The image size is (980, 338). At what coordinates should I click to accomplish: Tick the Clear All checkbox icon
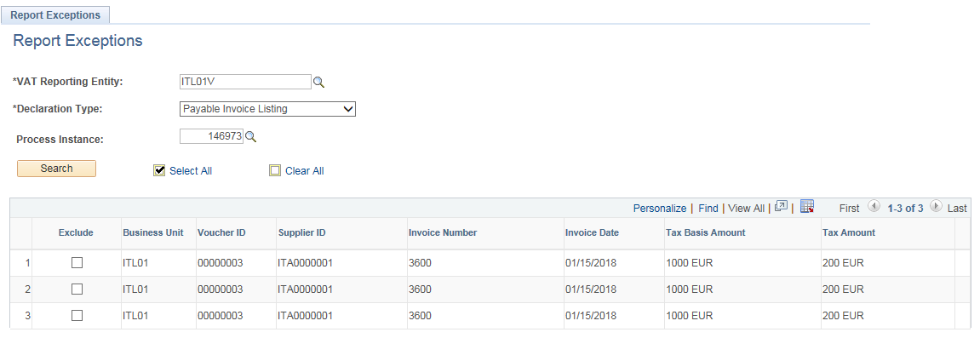point(275,170)
